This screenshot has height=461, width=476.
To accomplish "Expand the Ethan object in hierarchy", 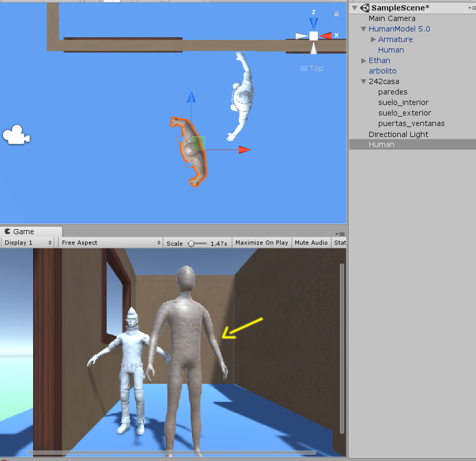I will [364, 61].
